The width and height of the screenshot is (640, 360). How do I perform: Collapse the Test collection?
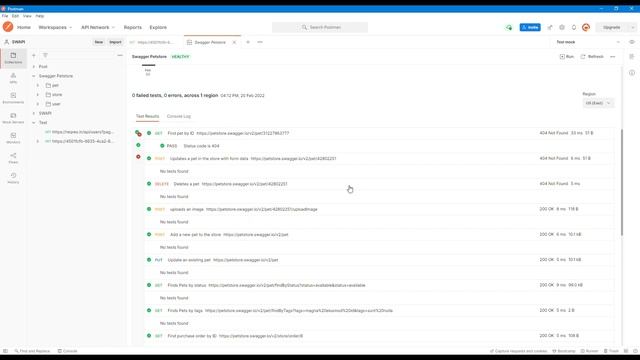click(34, 122)
